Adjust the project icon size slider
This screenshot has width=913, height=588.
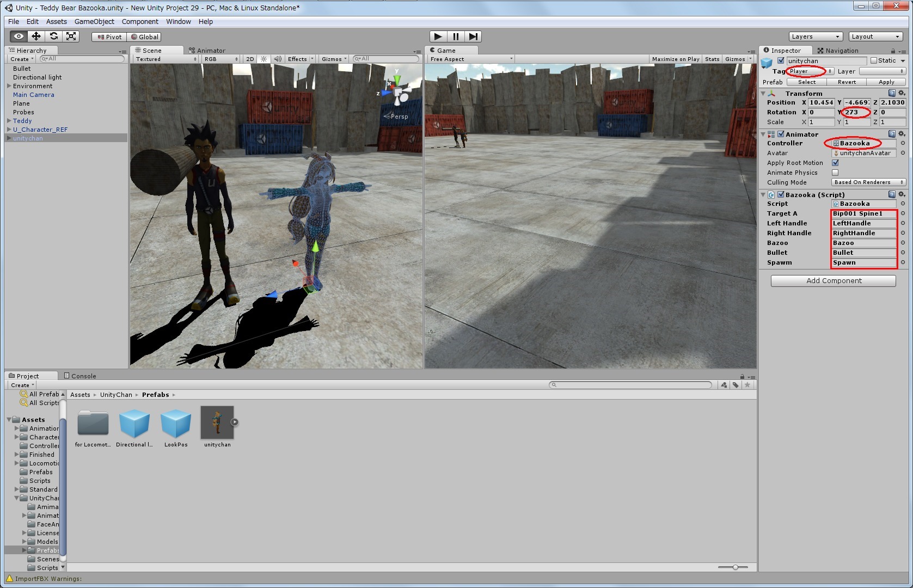tap(735, 567)
